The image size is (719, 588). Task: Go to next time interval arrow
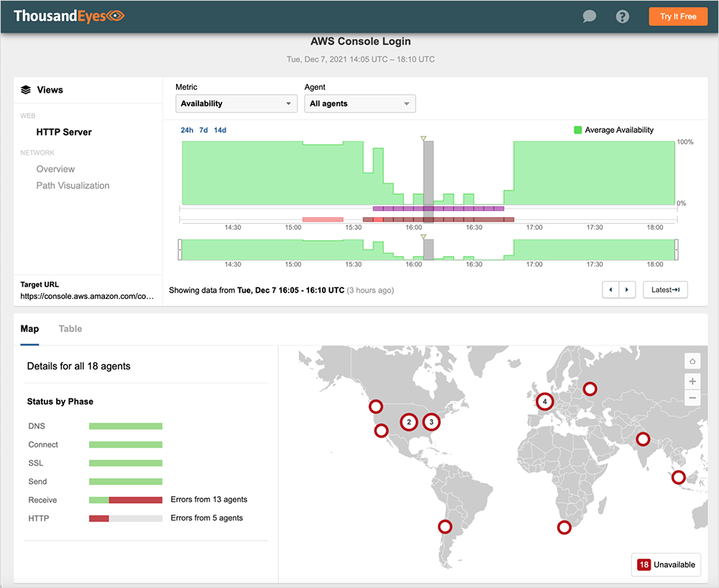628,290
